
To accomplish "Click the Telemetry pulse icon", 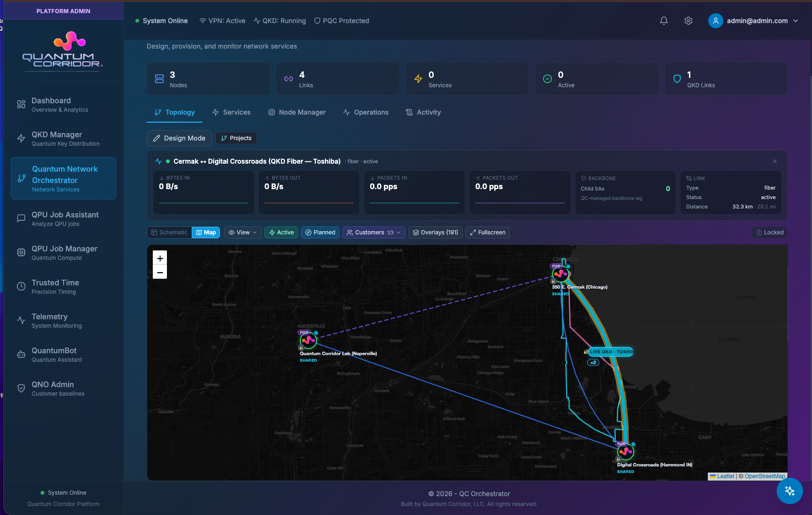I will [21, 320].
